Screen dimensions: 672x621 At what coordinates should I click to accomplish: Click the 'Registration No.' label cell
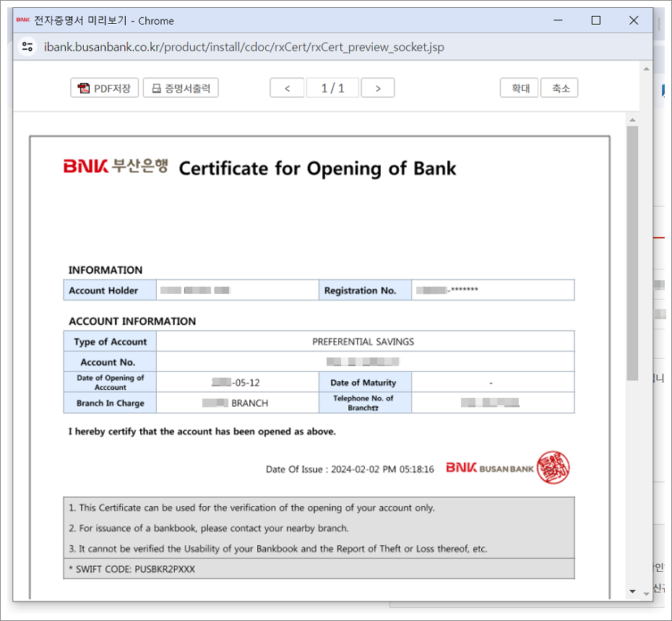365,290
